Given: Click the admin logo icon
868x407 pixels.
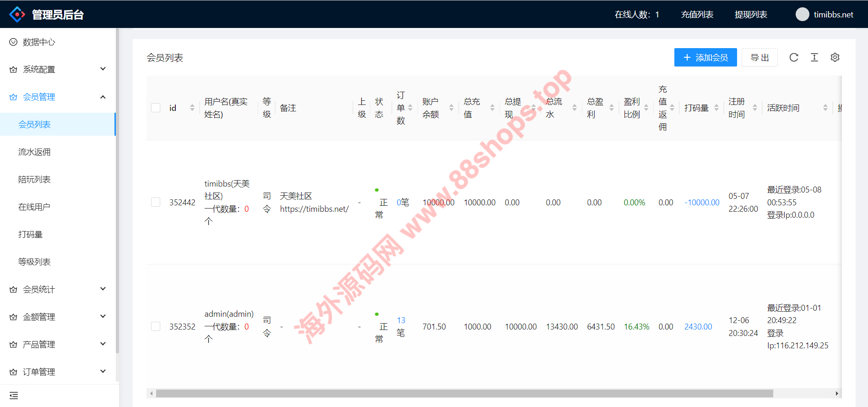Looking at the screenshot, I should coord(17,15).
